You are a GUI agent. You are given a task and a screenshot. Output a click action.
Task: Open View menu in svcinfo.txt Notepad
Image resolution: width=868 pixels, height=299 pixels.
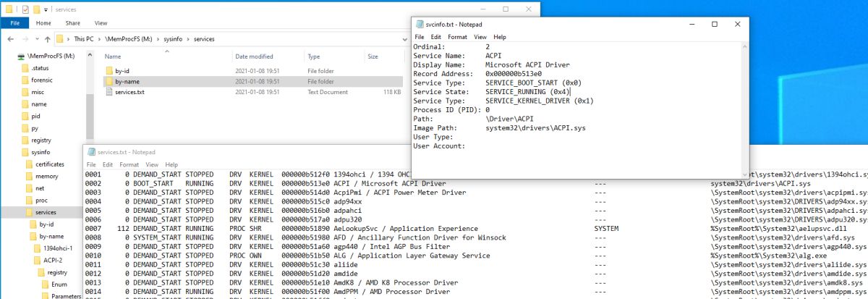481,36
